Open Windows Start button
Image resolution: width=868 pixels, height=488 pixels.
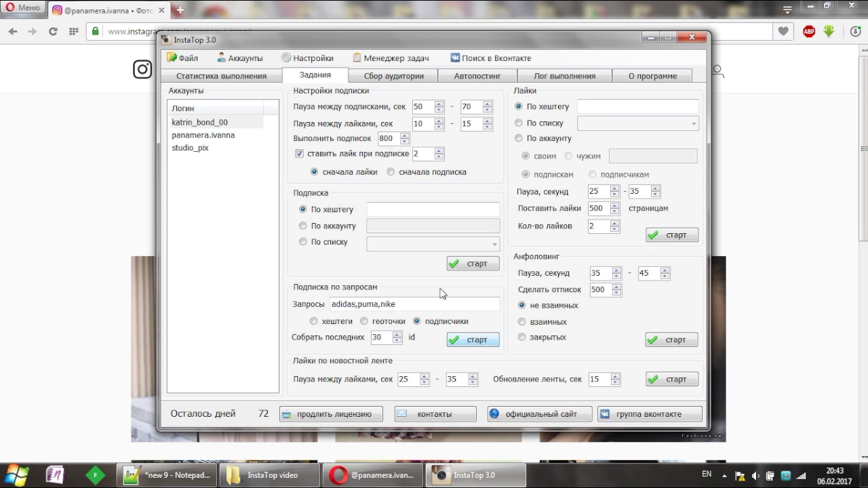coord(18,474)
